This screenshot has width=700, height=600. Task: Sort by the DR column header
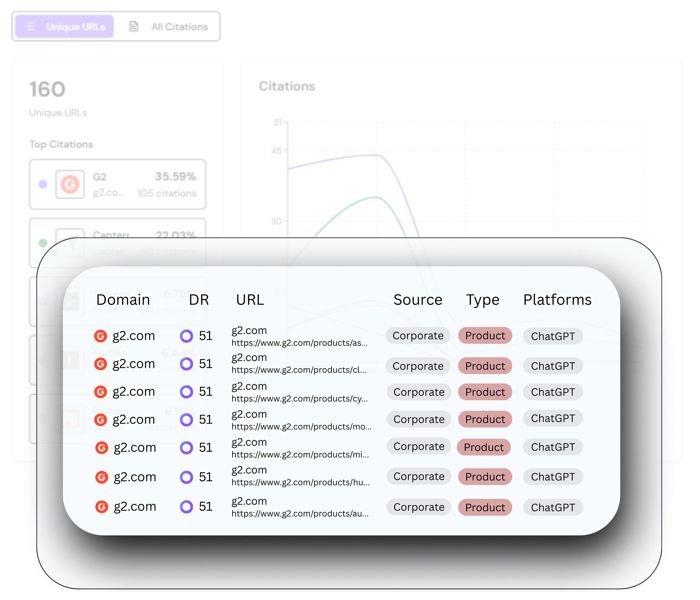[199, 300]
